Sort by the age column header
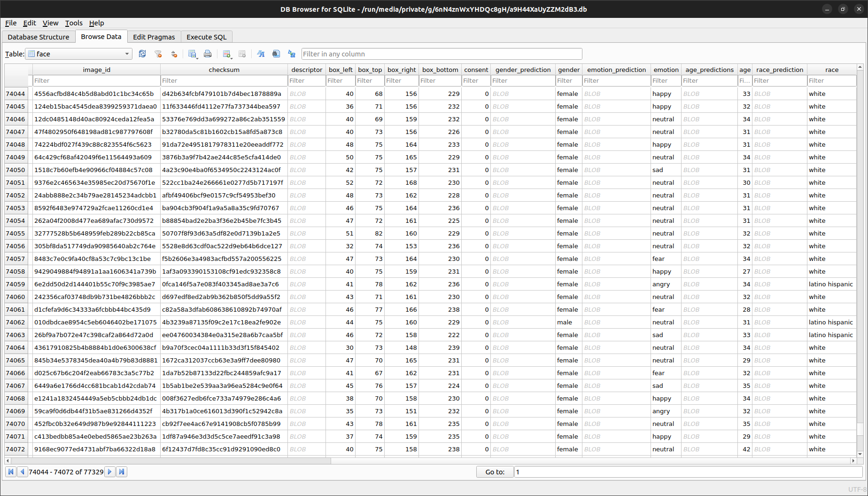868x496 pixels. 745,70
